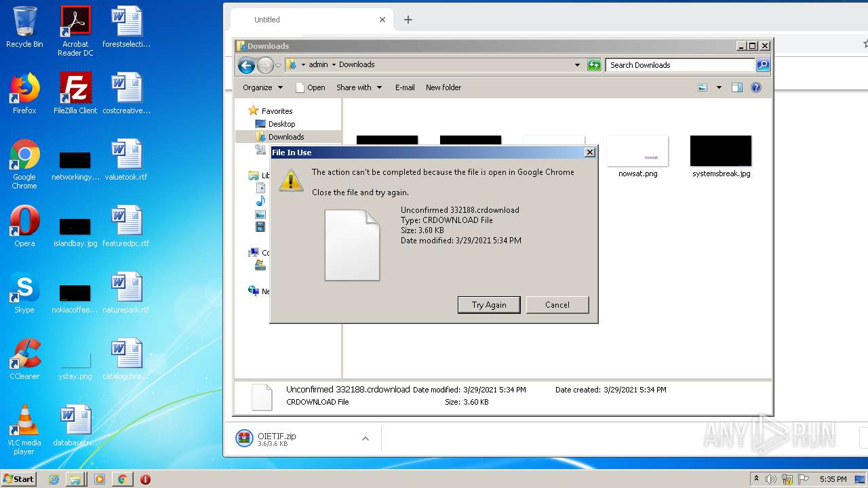Open the recent pages dropdown next to Forward

click(278, 66)
